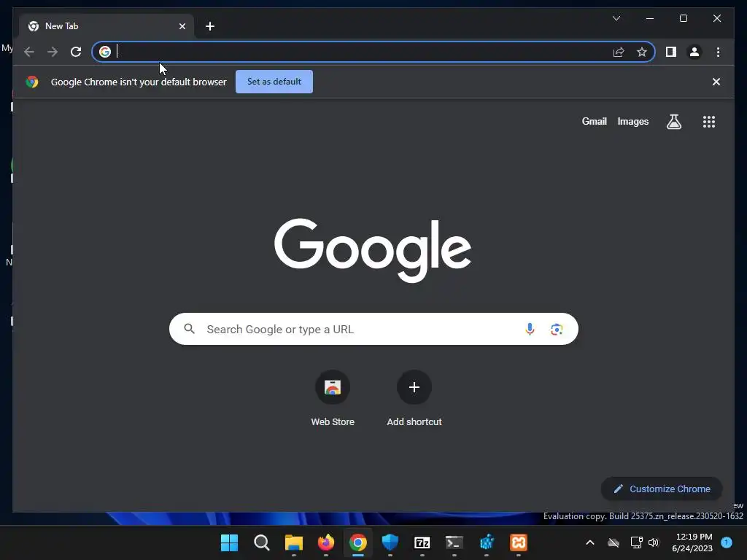Launch Firefox from the taskbar

[x=326, y=542]
